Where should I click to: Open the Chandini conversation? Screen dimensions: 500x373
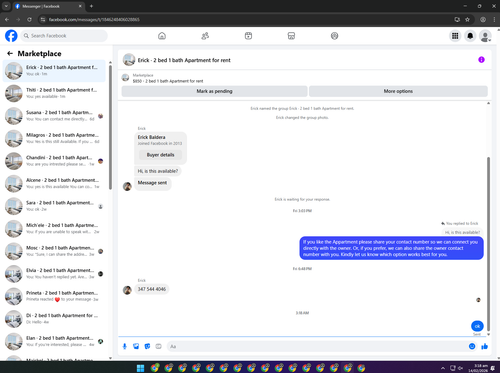pyautogui.click(x=54, y=161)
